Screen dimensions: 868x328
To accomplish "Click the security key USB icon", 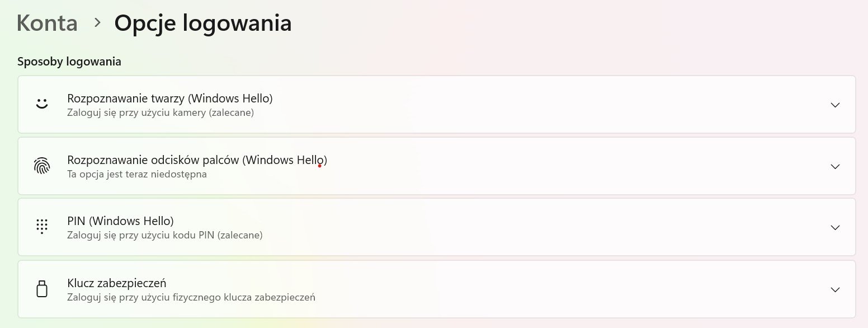I will click(42, 289).
